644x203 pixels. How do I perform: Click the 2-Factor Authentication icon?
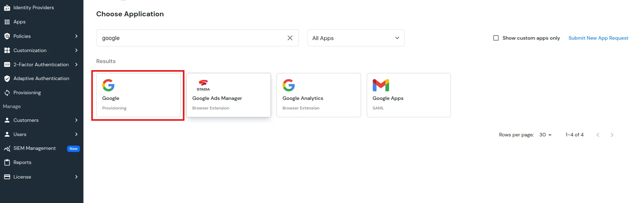[x=7, y=64]
